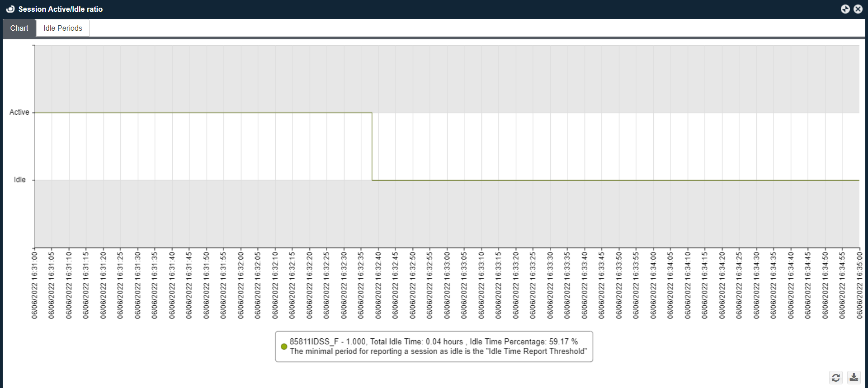
Task: Click the Idle label on the y-axis
Action: coord(19,180)
